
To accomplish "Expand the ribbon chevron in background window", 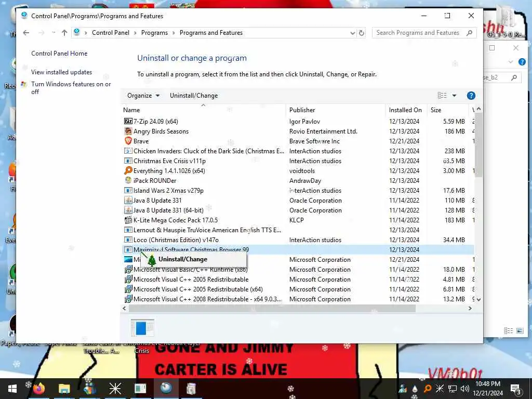I will coord(510,62).
